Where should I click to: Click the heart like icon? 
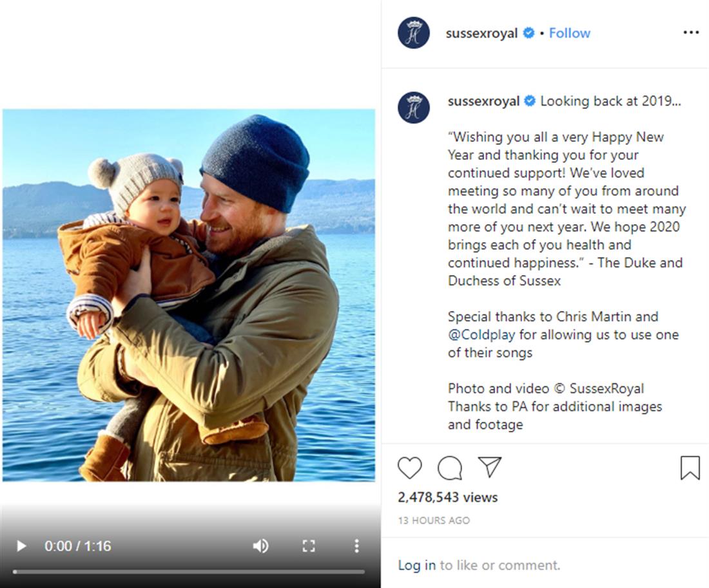(x=409, y=468)
